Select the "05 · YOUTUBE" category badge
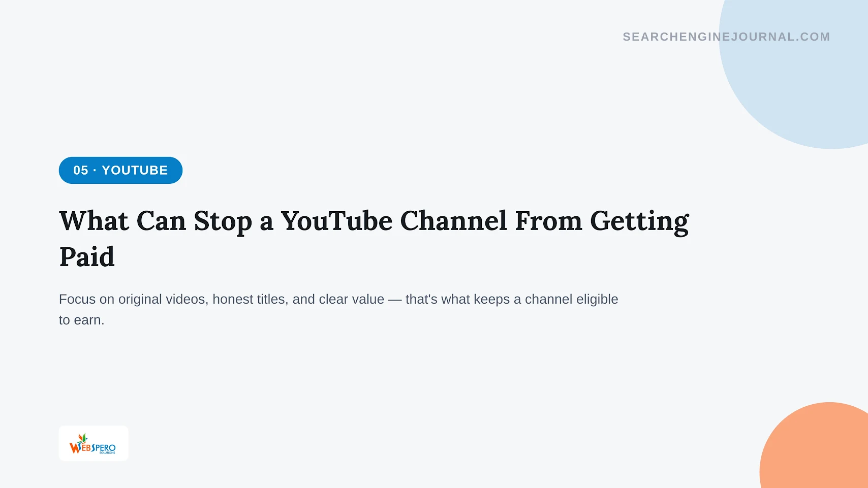The image size is (868, 488). (x=120, y=170)
